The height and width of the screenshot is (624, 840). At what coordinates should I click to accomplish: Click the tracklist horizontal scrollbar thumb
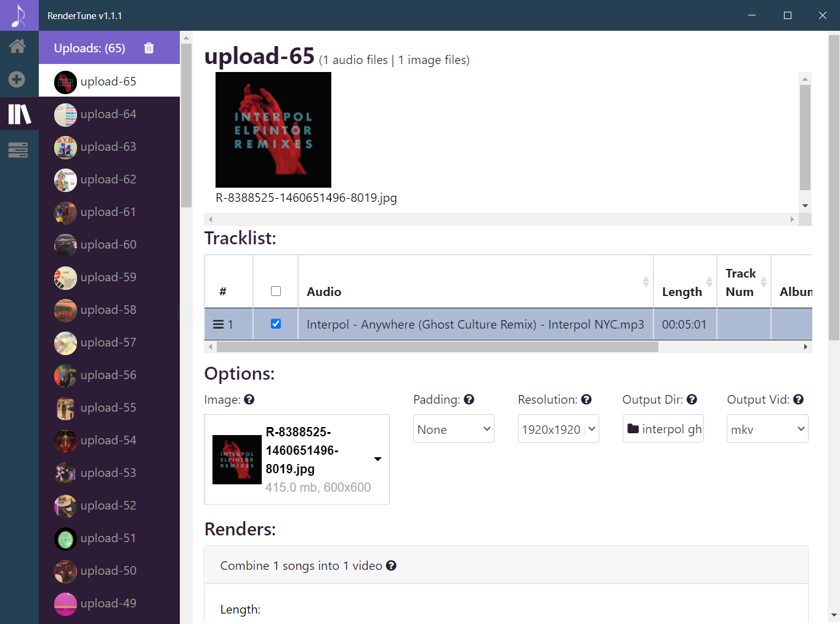tap(437, 347)
